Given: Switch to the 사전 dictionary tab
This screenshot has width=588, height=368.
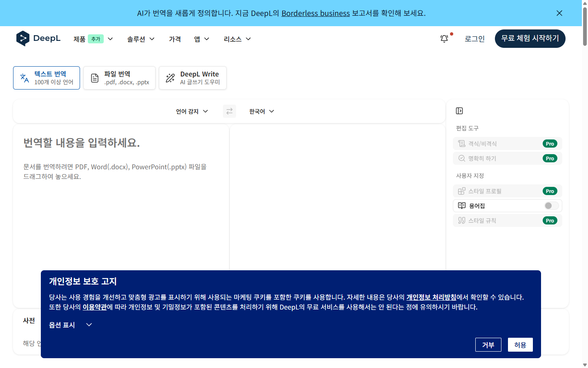Looking at the screenshot, I should click(x=29, y=321).
